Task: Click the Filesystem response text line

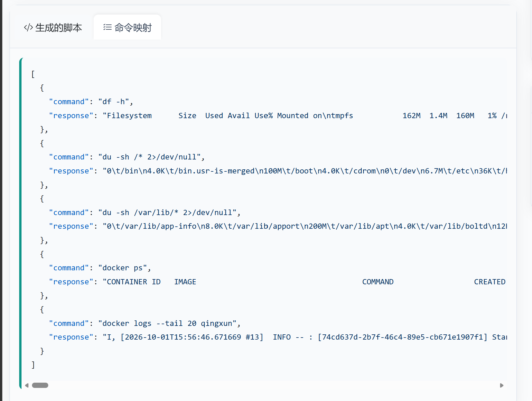Action: (278, 116)
